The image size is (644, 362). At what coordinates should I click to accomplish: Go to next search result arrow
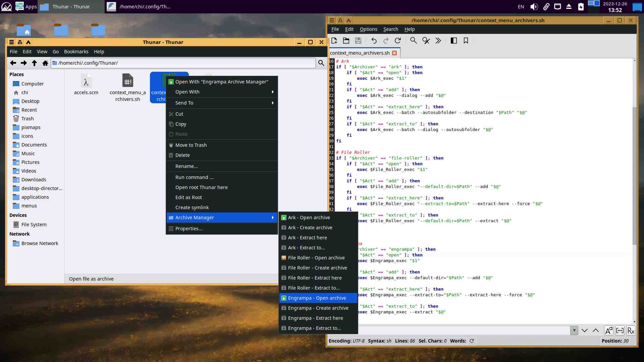[585, 330]
